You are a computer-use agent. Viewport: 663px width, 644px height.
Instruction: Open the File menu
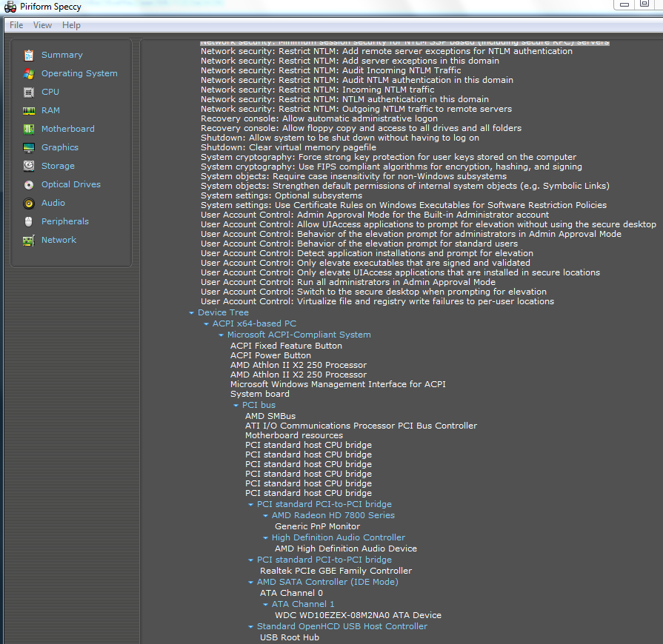pyautogui.click(x=16, y=25)
